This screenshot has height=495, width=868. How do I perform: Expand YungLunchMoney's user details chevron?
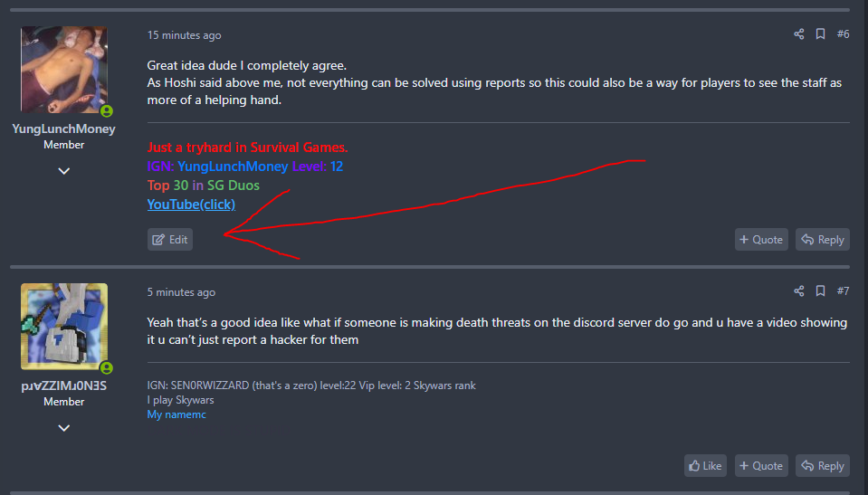(x=64, y=171)
